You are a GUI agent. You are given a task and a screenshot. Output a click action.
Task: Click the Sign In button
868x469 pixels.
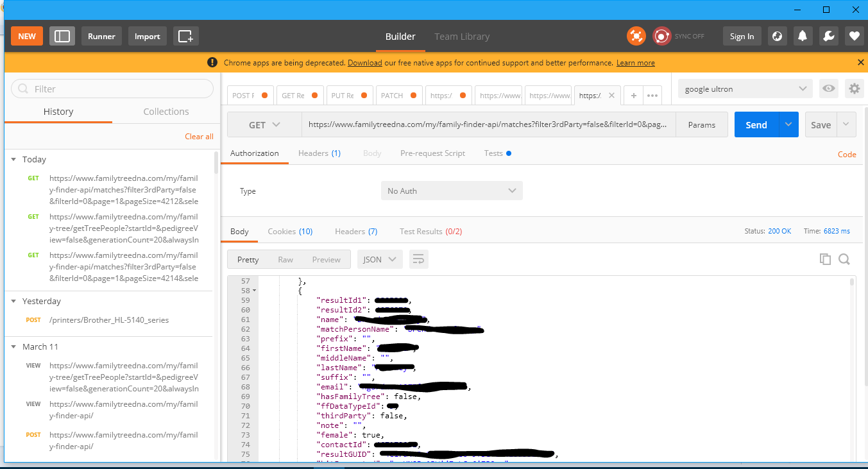pos(742,36)
